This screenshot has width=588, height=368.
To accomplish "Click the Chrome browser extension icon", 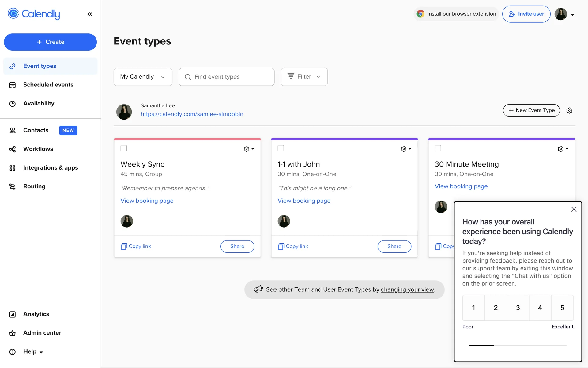I will pyautogui.click(x=420, y=14).
